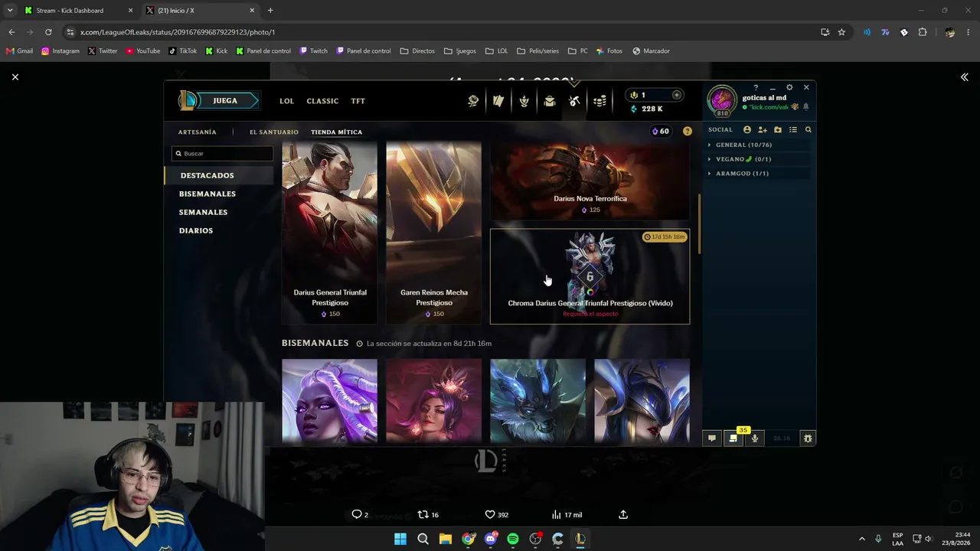Open the crafting hammer icon in League navigation
The height and width of the screenshot is (551, 980).
coord(574,101)
